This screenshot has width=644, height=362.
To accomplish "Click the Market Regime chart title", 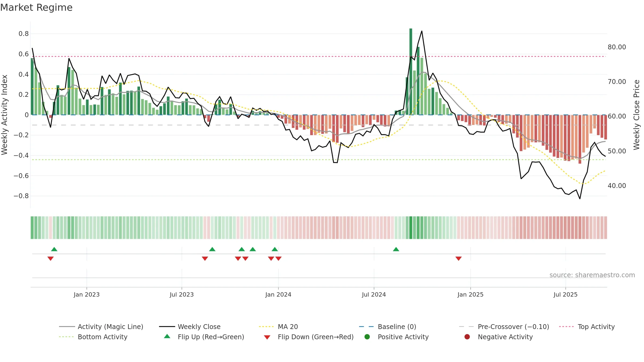I will click(x=36, y=8).
